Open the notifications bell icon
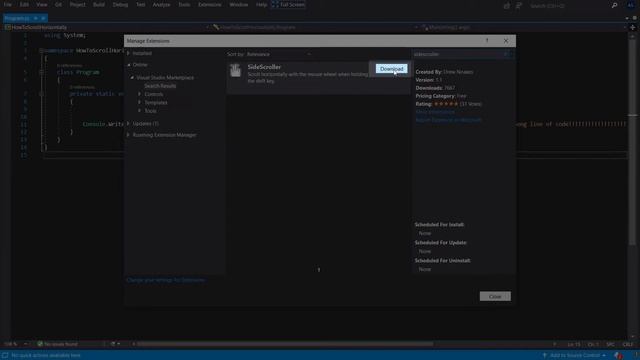 coord(619,356)
